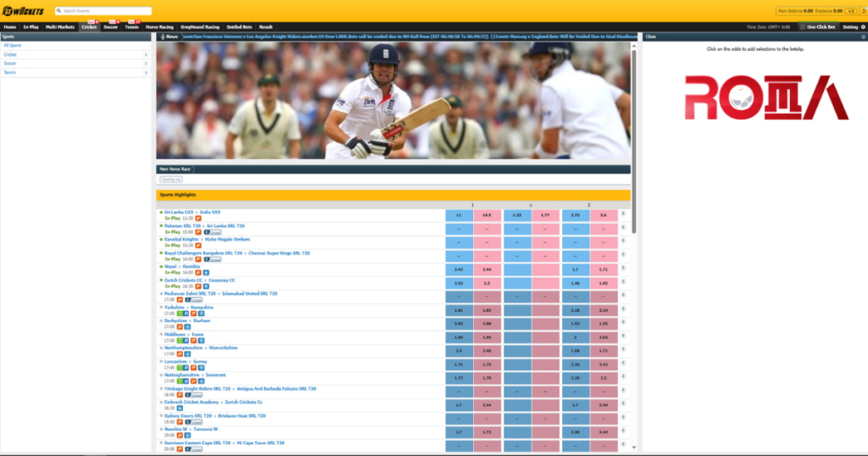Switch to the Tennis tab
868x456 pixels.
pos(131,26)
